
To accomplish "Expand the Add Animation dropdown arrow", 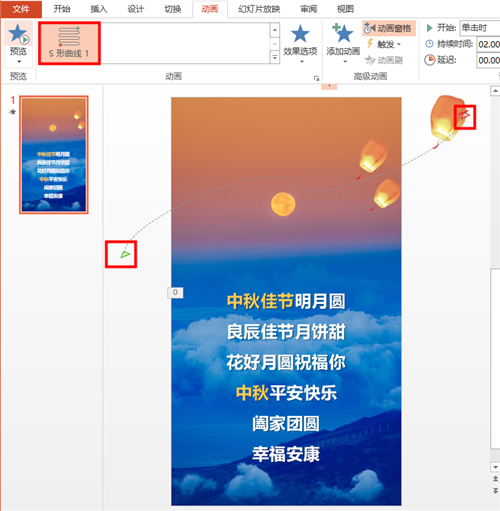I will (x=345, y=61).
